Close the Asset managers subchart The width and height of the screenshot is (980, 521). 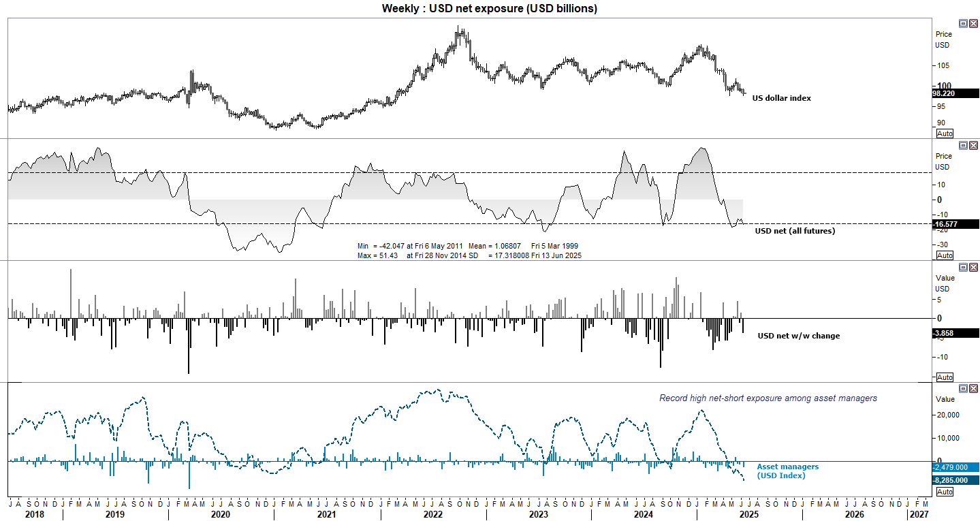tap(973, 388)
